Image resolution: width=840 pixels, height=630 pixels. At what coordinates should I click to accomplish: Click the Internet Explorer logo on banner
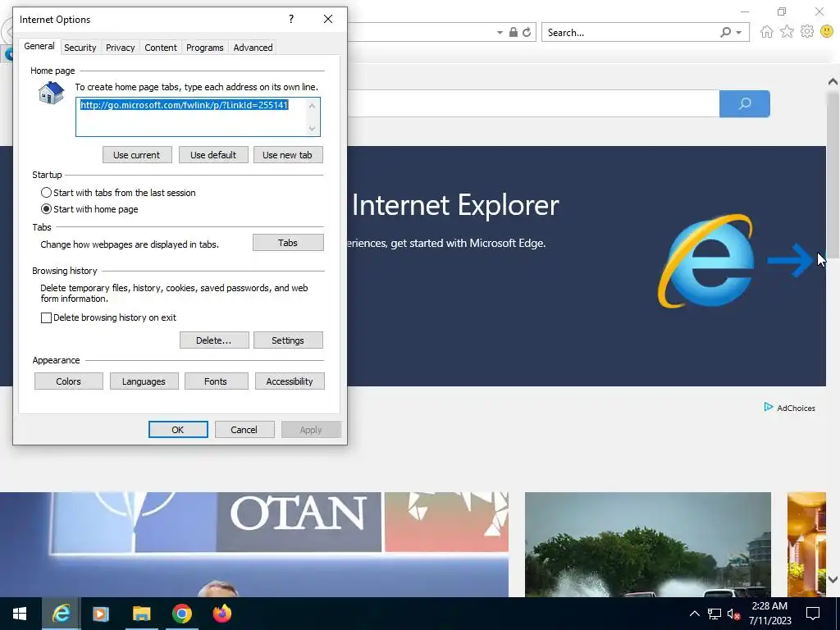[706, 262]
